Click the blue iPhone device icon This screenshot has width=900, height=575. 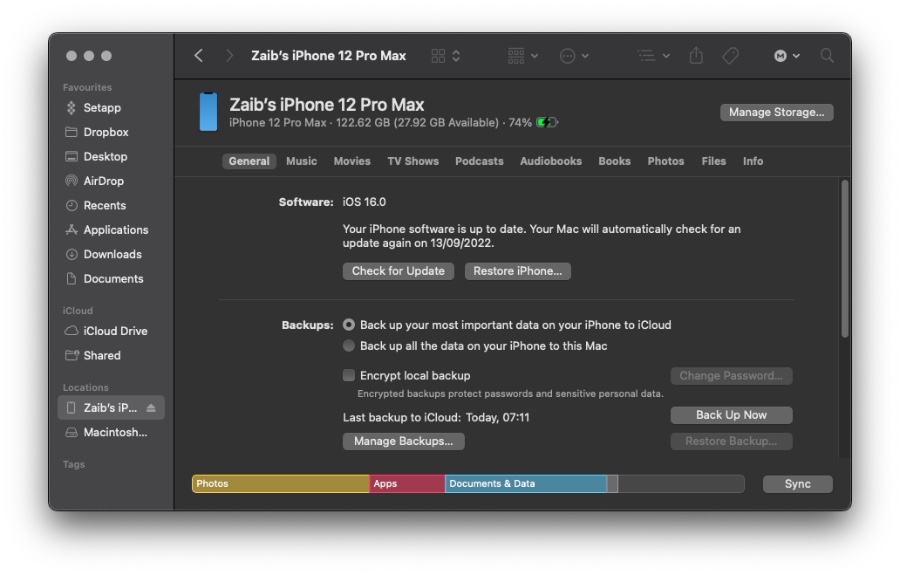pos(208,112)
